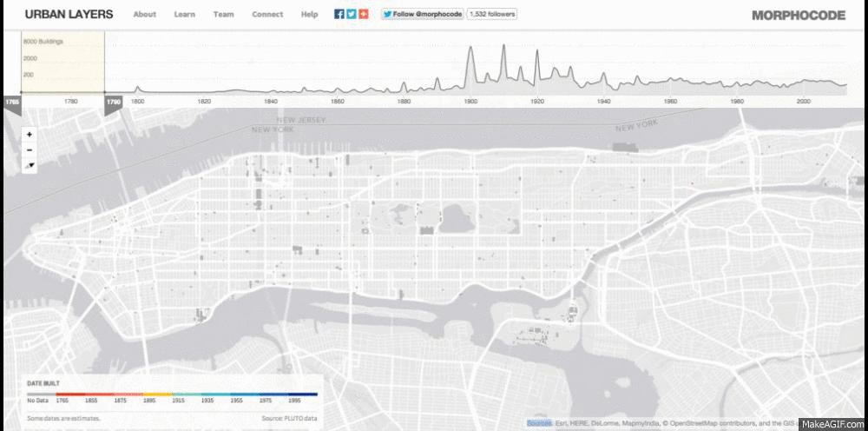This screenshot has height=431, width=868.
Task: Open the About menu
Action: coord(145,15)
